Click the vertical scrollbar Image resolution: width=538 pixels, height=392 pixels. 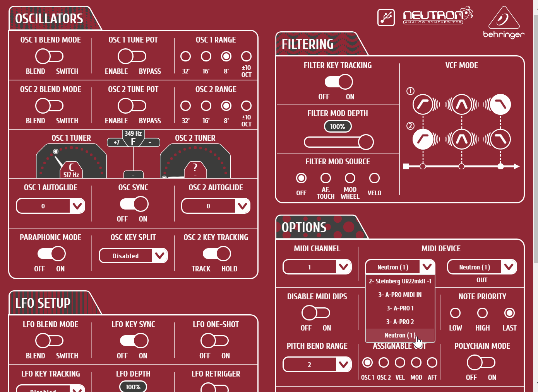(x=536, y=139)
